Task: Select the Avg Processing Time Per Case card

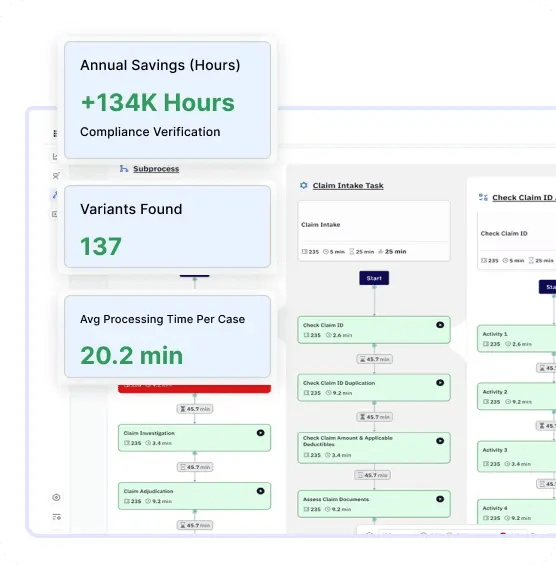Action: click(168, 337)
